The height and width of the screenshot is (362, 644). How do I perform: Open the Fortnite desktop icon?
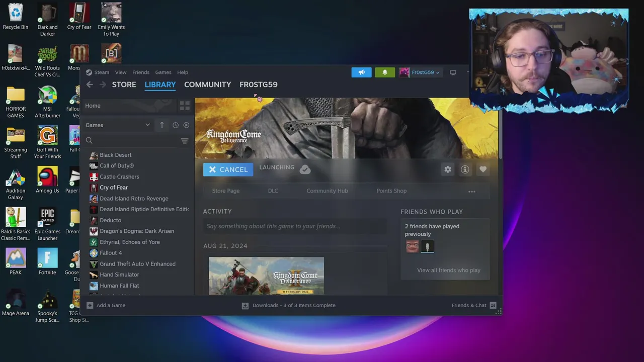tap(47, 261)
